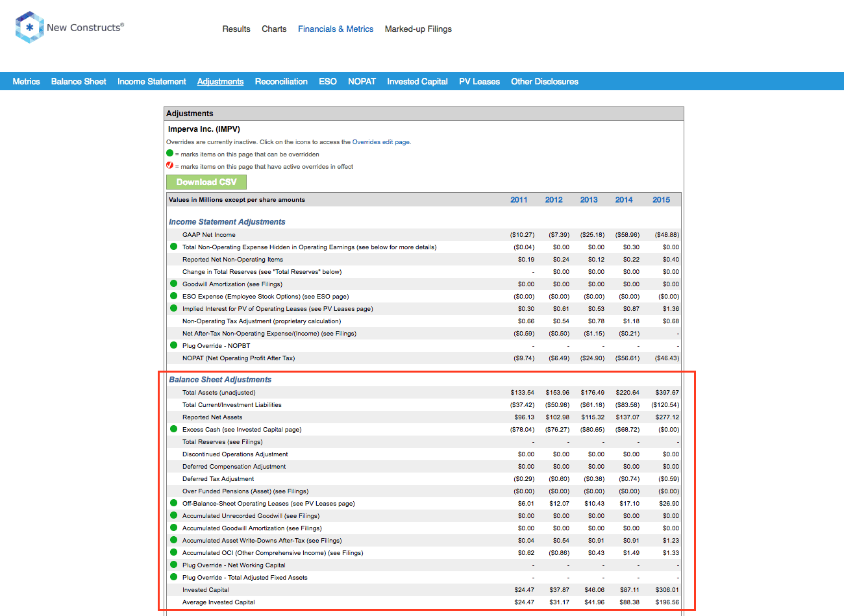Click the Total Assets (unadjusted) row label
This screenshot has height=616, width=844.
click(x=219, y=392)
